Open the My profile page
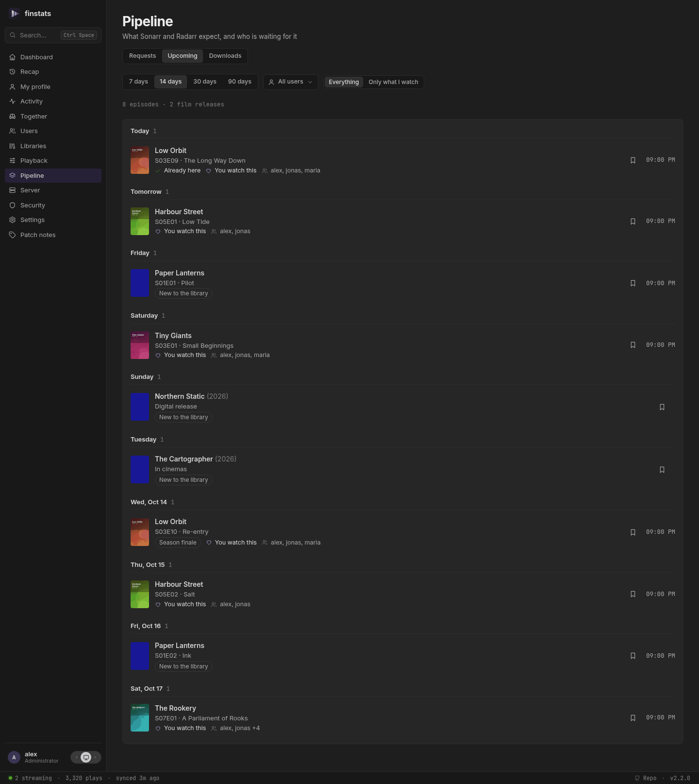 click(x=53, y=87)
